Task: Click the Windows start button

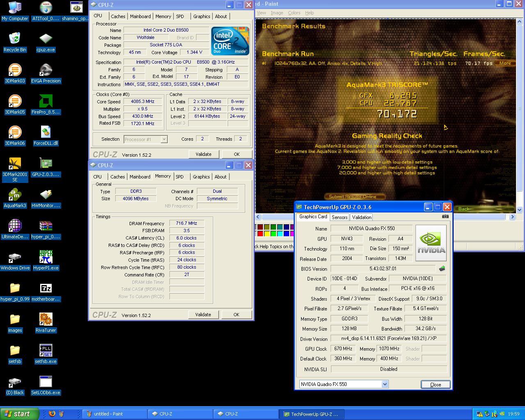Action: click(20, 414)
